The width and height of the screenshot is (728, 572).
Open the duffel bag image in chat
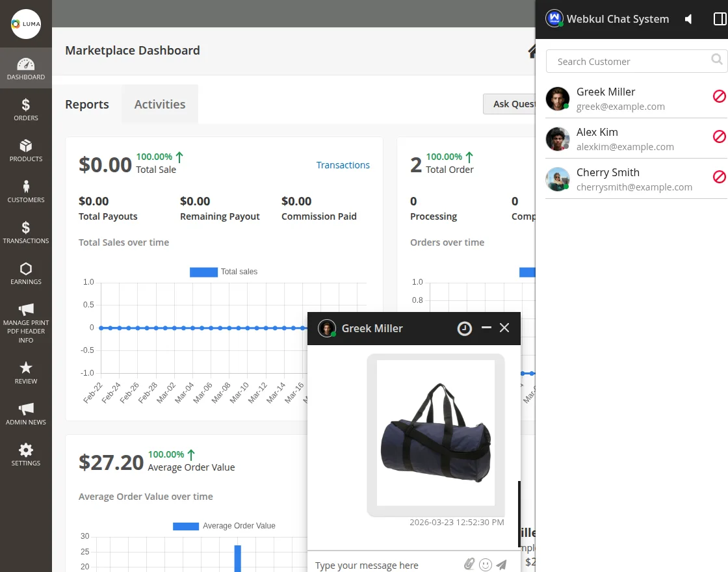pos(435,433)
